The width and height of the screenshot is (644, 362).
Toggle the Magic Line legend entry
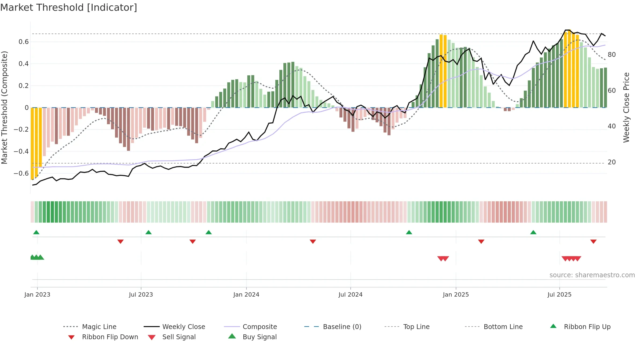coord(90,327)
